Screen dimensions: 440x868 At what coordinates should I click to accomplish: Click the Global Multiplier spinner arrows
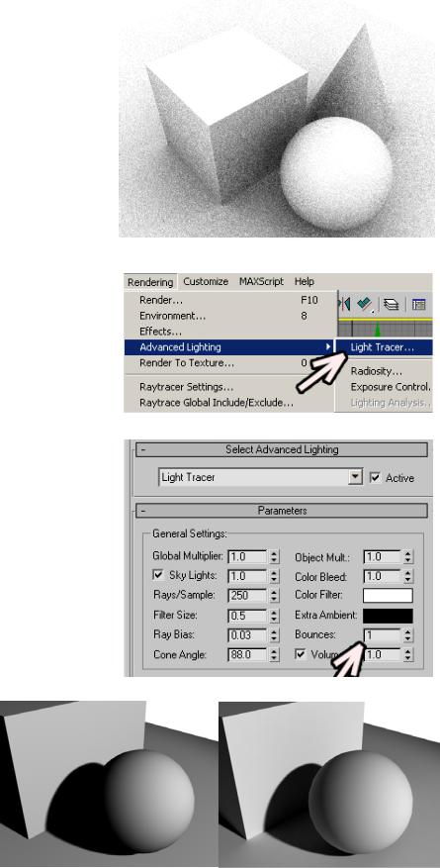coord(274,556)
